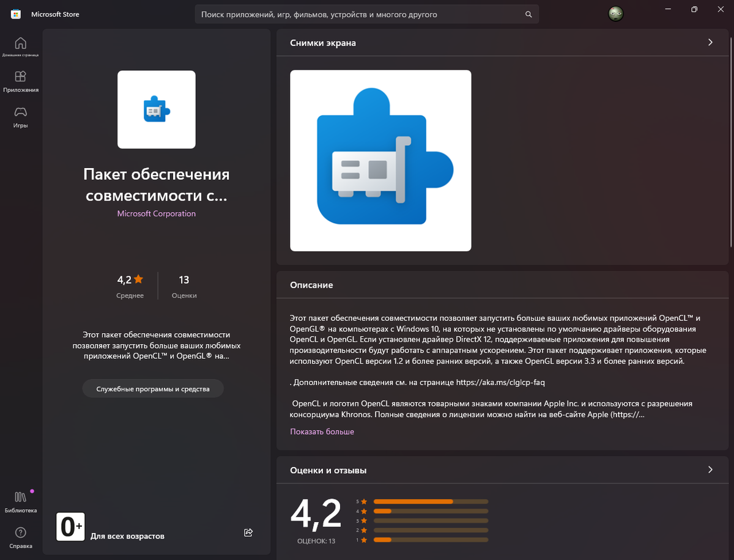Click the app logo tile in left panel
The image size is (734, 560).
[x=157, y=109]
